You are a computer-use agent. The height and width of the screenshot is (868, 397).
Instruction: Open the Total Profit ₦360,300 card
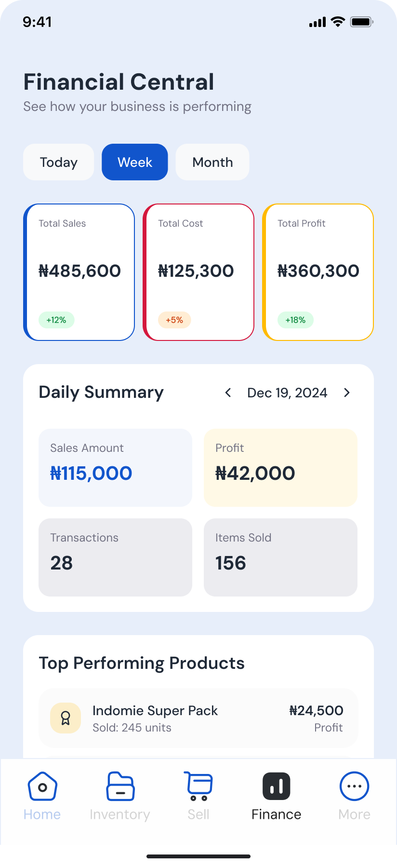(x=318, y=272)
